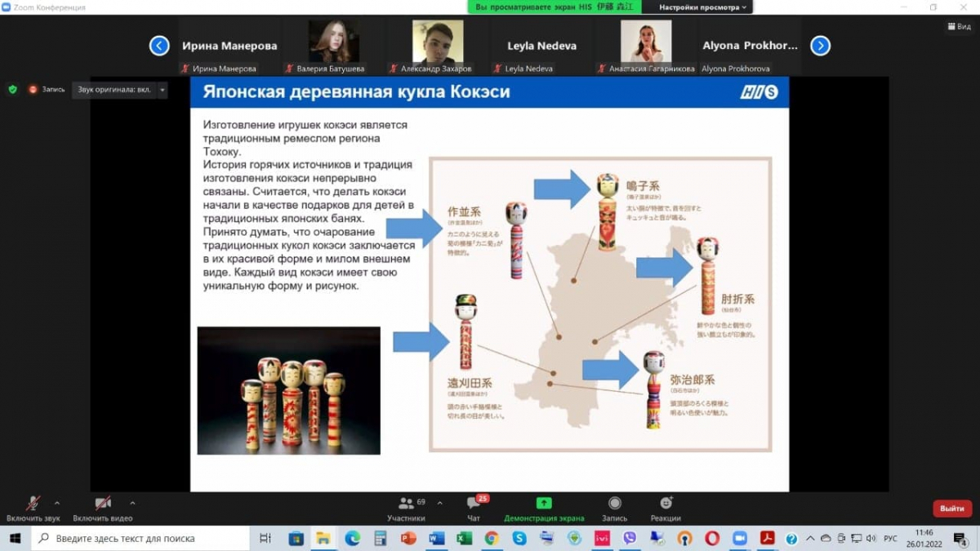Select Александр Захаров's video thumbnail
The height and width of the screenshot is (551, 980).
(x=437, y=47)
